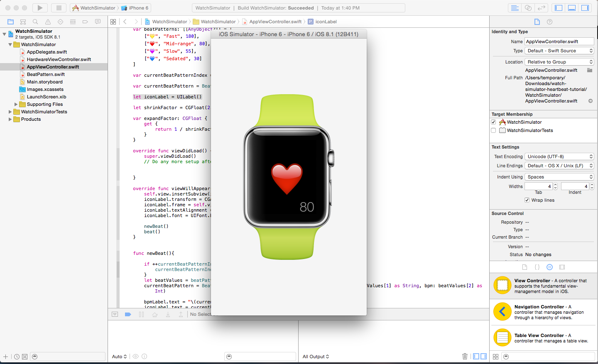This screenshot has height=364, width=598.
Task: Select the Issue navigator warning icon
Action: point(47,22)
